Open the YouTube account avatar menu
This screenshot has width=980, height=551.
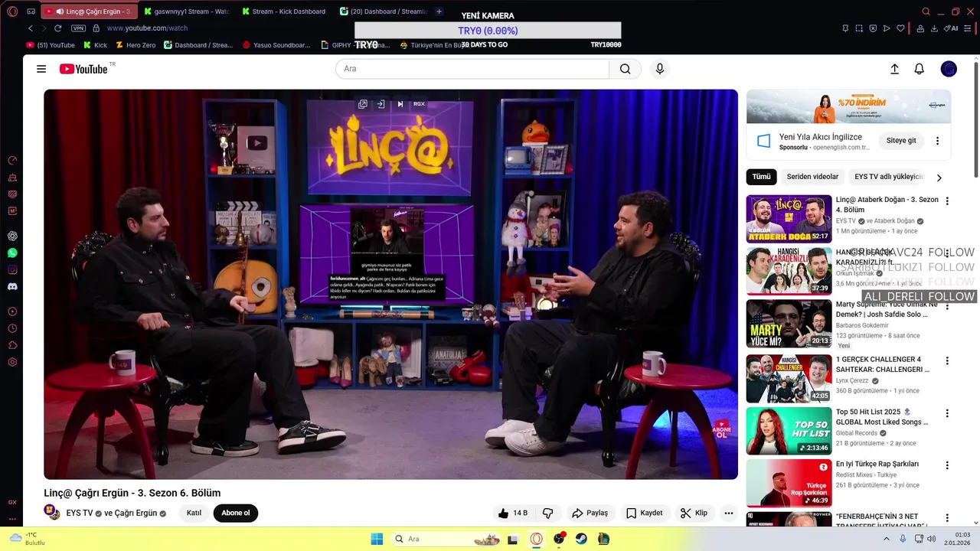[949, 69]
